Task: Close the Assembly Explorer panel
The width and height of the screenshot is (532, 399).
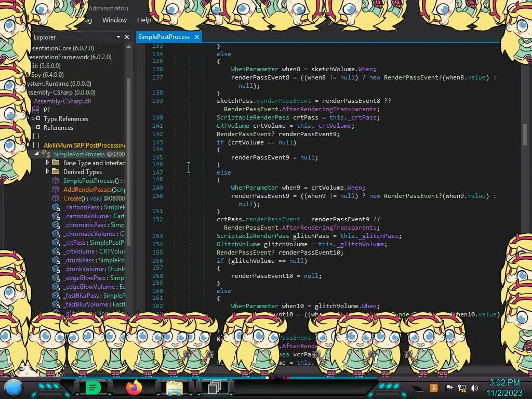Action: (x=127, y=37)
